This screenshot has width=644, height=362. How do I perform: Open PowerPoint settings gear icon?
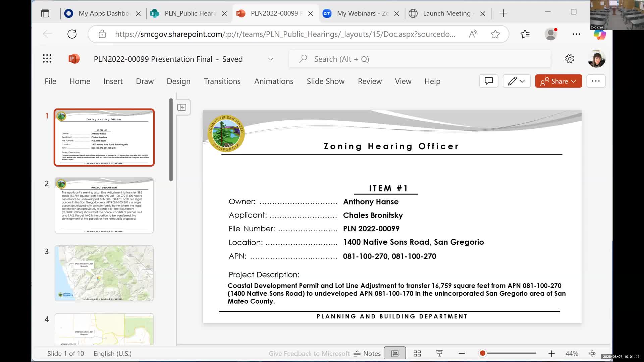point(570,59)
